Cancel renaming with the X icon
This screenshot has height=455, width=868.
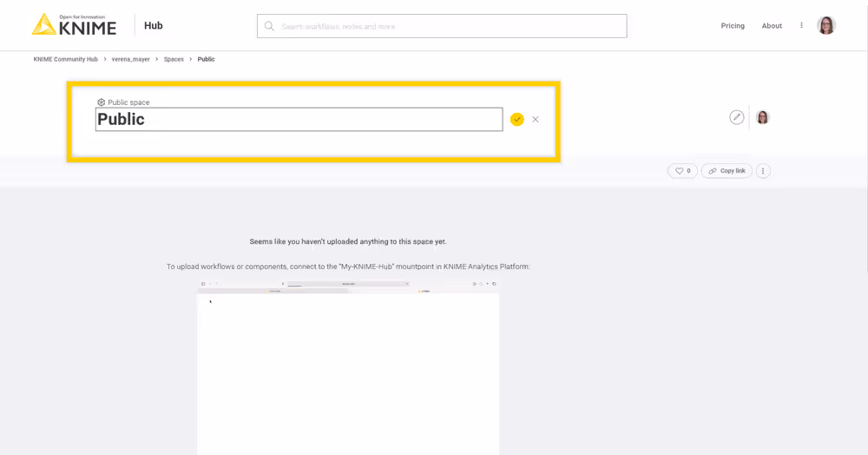[x=536, y=119]
